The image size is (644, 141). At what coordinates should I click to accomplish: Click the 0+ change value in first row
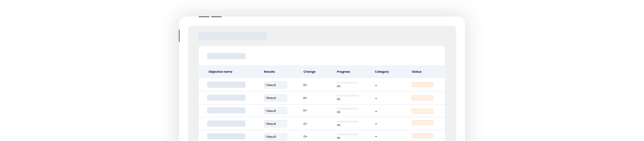[x=305, y=85]
